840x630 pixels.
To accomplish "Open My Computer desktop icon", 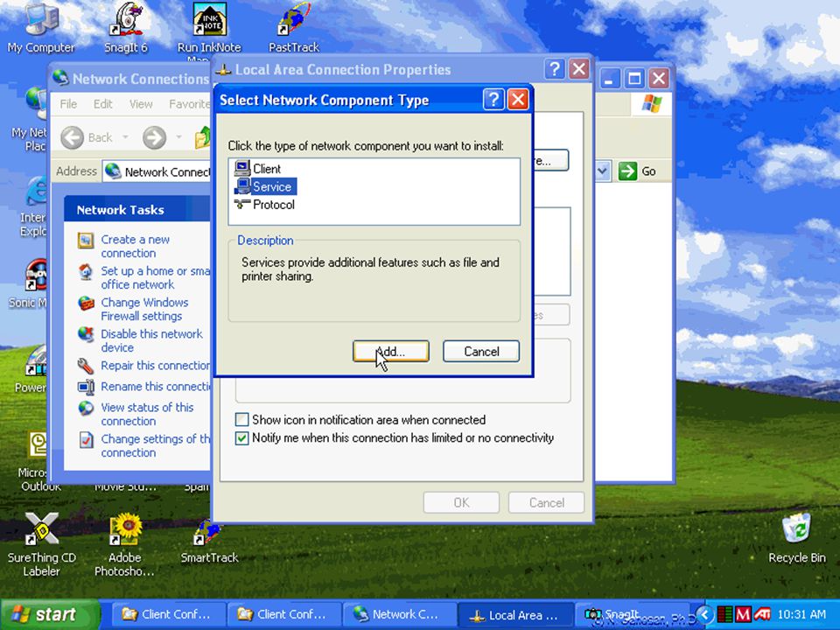I will click(x=41, y=28).
